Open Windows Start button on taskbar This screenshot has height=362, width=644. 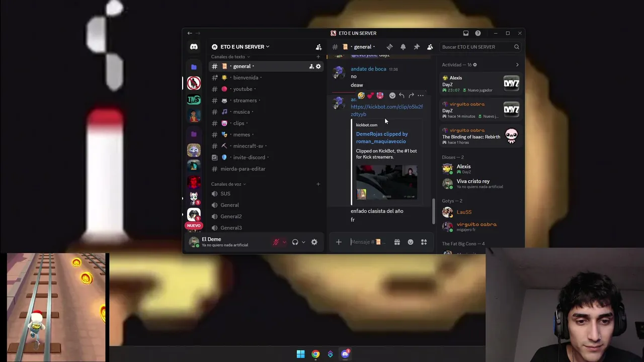tap(300, 354)
